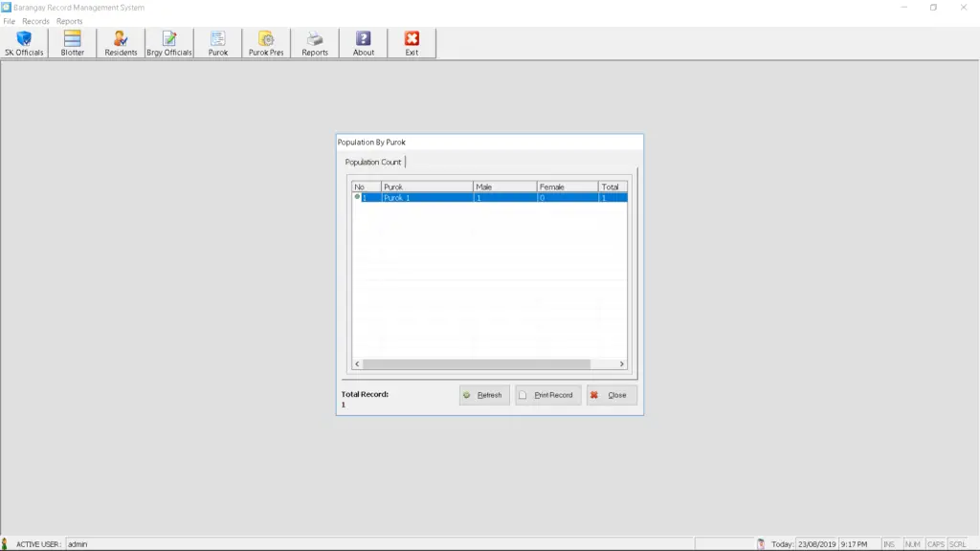Click the Print Record button
980x551 pixels.
click(547, 394)
